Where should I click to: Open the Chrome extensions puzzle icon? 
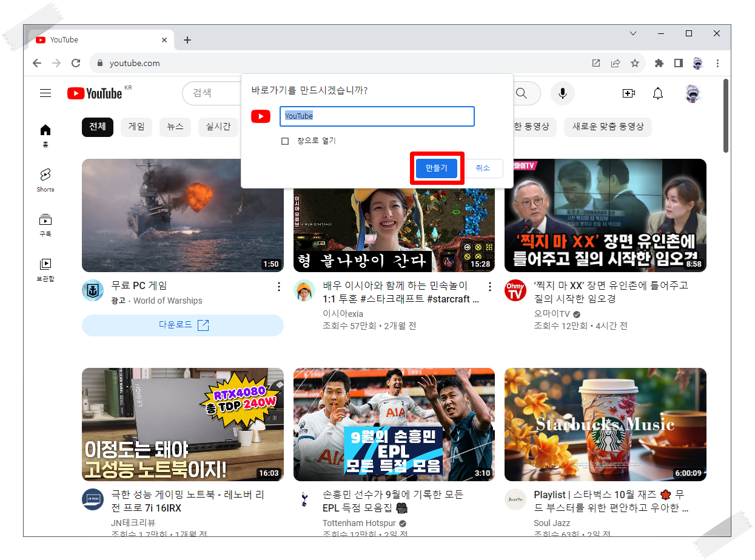coord(660,63)
